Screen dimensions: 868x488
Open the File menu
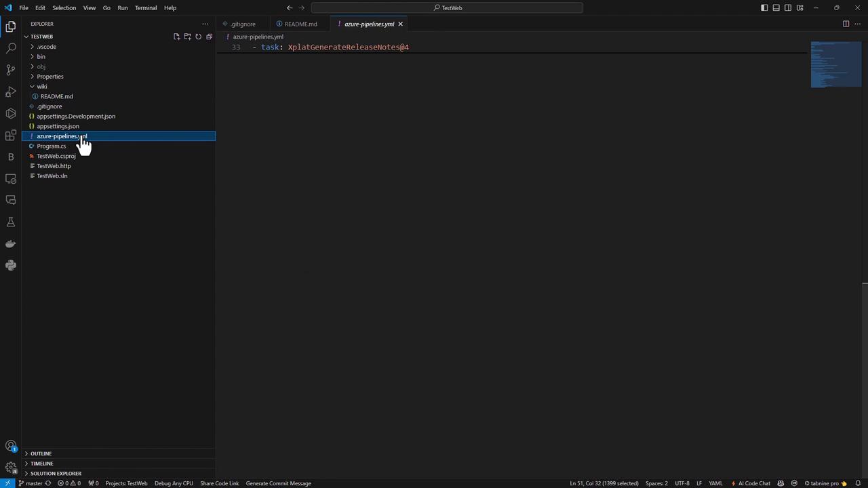tap(24, 8)
